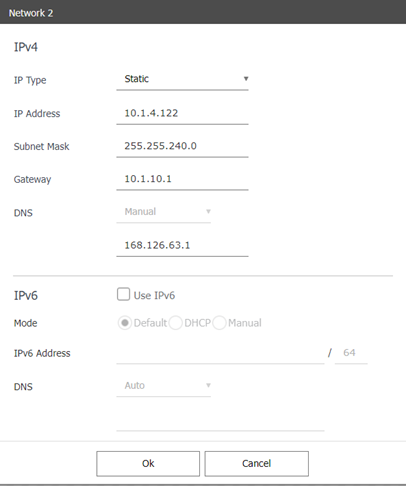Click the Cancel button

[x=257, y=464]
